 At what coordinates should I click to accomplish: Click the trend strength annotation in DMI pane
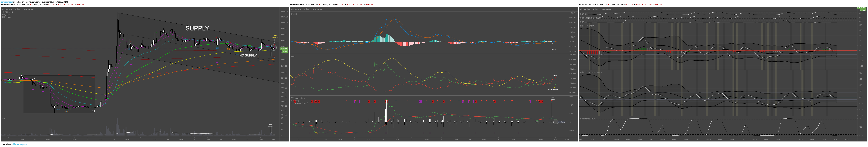tap(553, 90)
